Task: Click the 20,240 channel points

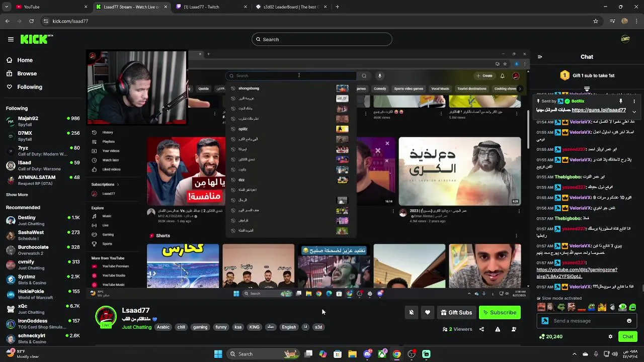Action: pos(550,336)
